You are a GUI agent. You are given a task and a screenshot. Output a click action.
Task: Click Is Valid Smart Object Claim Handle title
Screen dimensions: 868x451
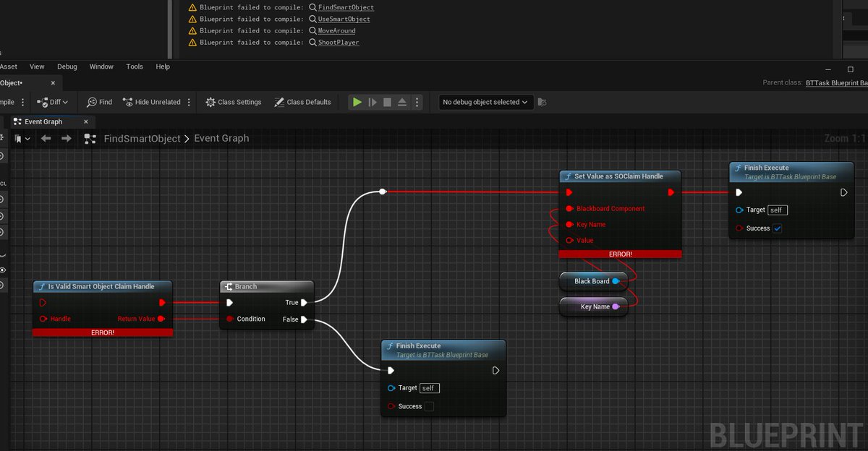(101, 286)
